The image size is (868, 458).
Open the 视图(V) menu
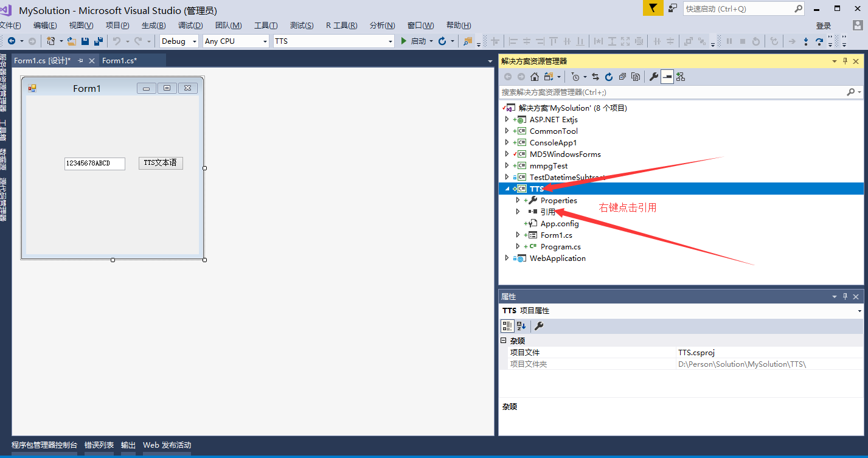click(82, 25)
